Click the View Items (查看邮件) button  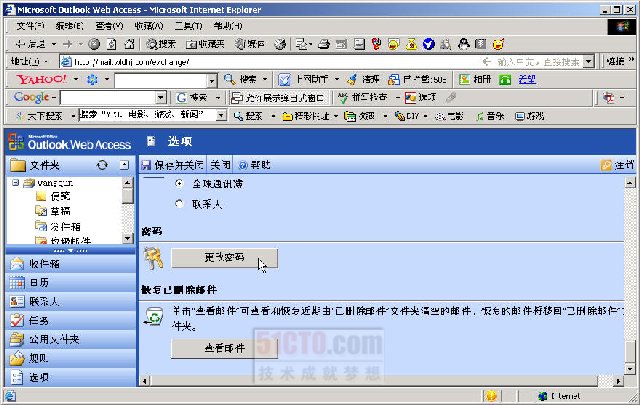pos(224,349)
